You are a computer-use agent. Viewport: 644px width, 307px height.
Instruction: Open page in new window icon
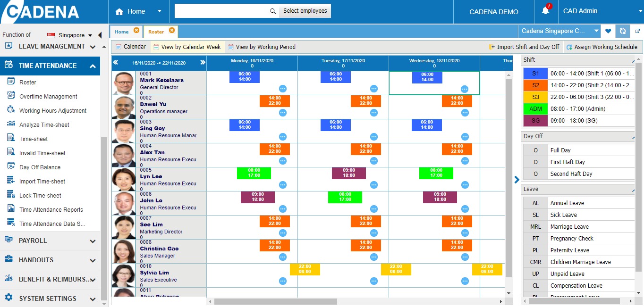click(x=637, y=31)
